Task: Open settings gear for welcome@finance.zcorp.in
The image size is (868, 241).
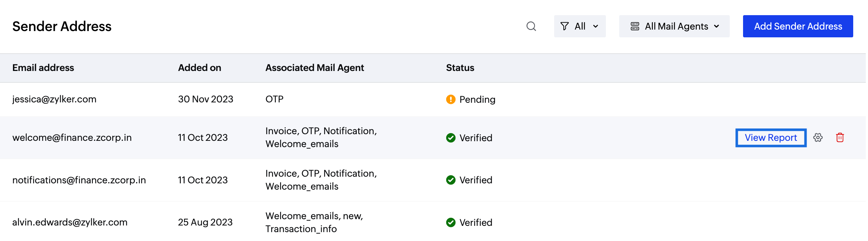Action: coord(818,138)
